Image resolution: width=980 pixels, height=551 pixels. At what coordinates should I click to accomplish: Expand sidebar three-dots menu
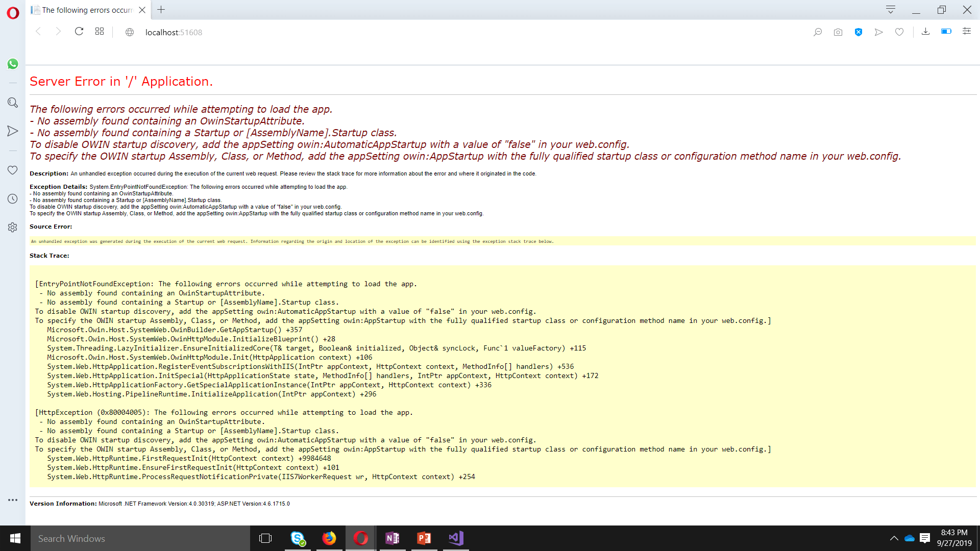tap(13, 500)
